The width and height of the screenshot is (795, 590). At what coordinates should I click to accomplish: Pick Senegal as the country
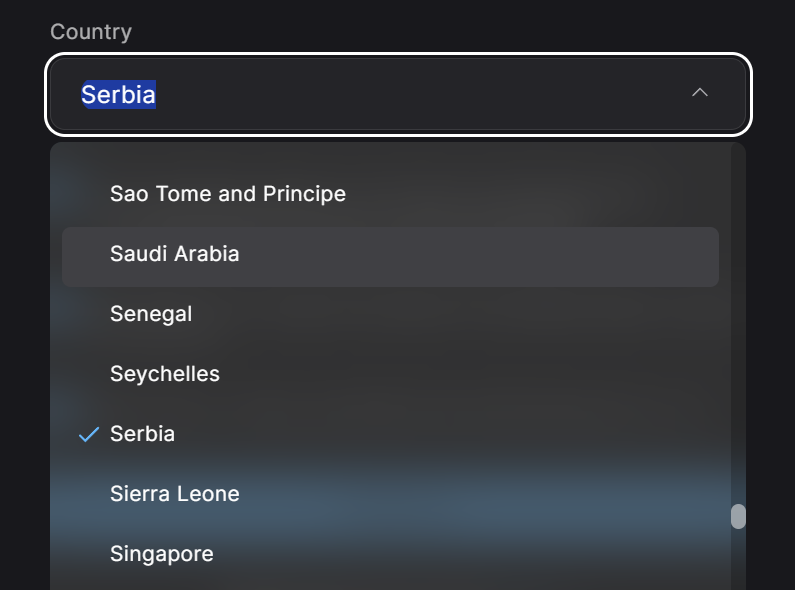click(151, 314)
